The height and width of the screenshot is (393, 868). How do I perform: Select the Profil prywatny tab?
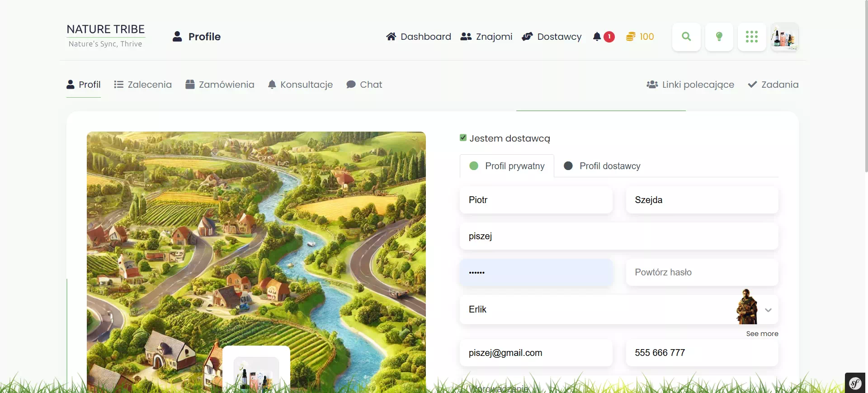[x=507, y=166]
